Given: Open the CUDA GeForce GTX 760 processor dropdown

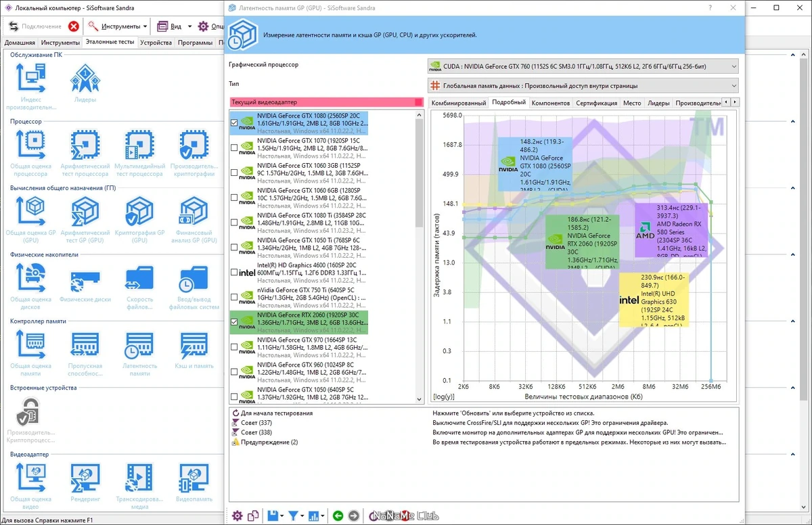Looking at the screenshot, I should 583,66.
